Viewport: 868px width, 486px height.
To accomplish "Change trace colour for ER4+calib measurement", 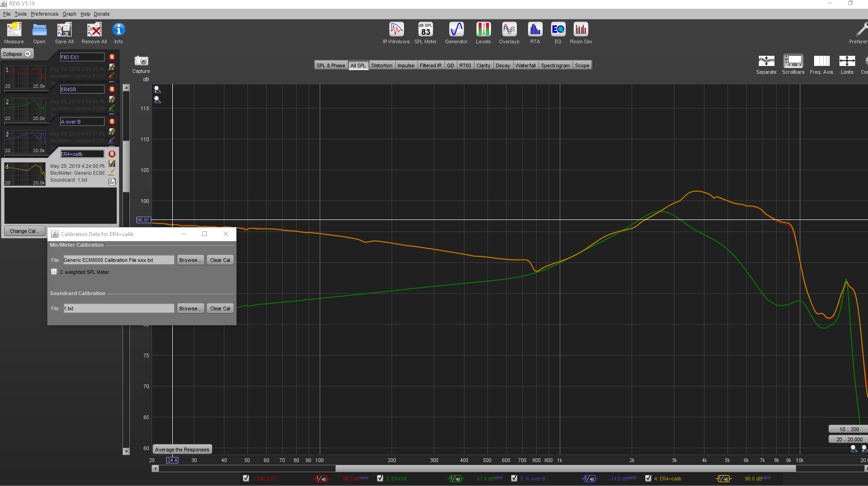I will click(x=111, y=172).
